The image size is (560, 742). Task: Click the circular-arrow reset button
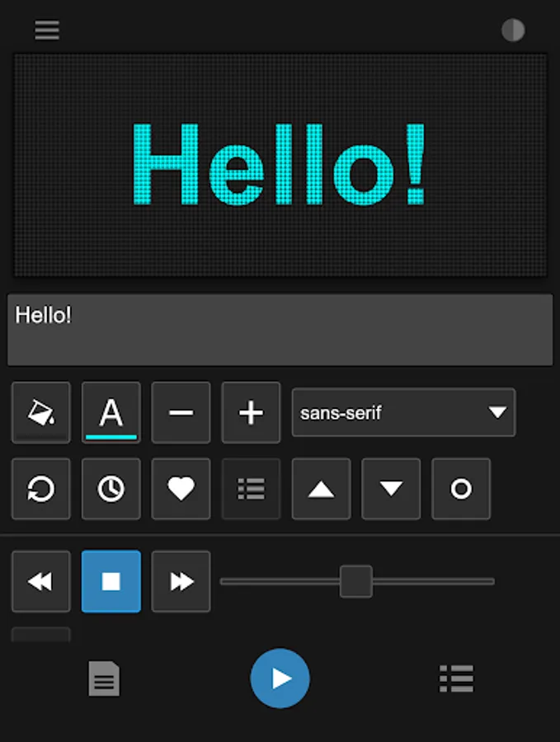click(x=41, y=489)
